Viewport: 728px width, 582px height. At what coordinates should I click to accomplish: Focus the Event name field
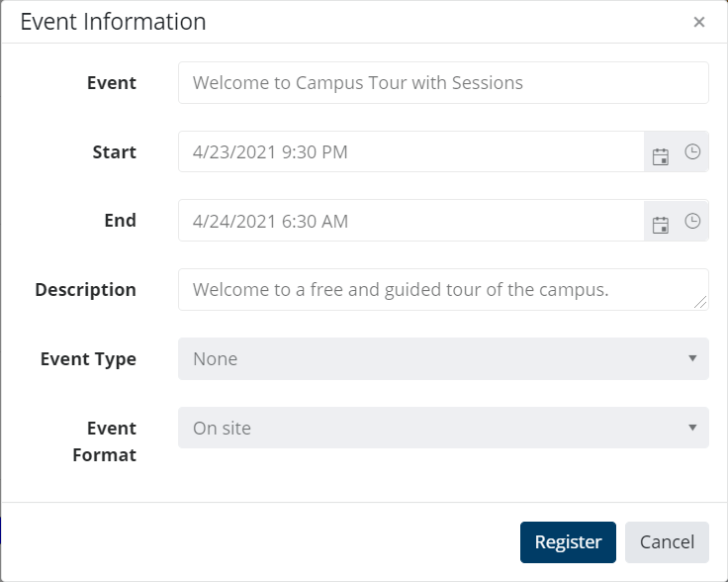pyautogui.click(x=443, y=83)
